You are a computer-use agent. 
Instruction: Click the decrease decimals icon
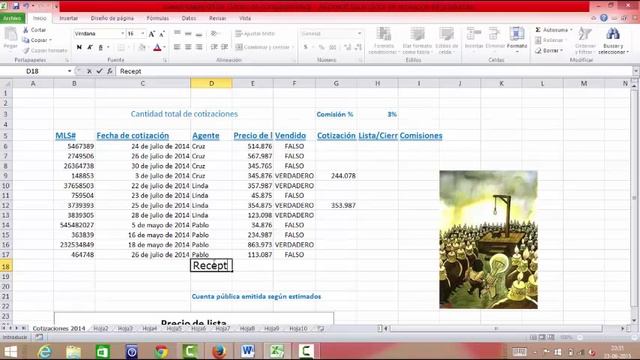(x=358, y=47)
